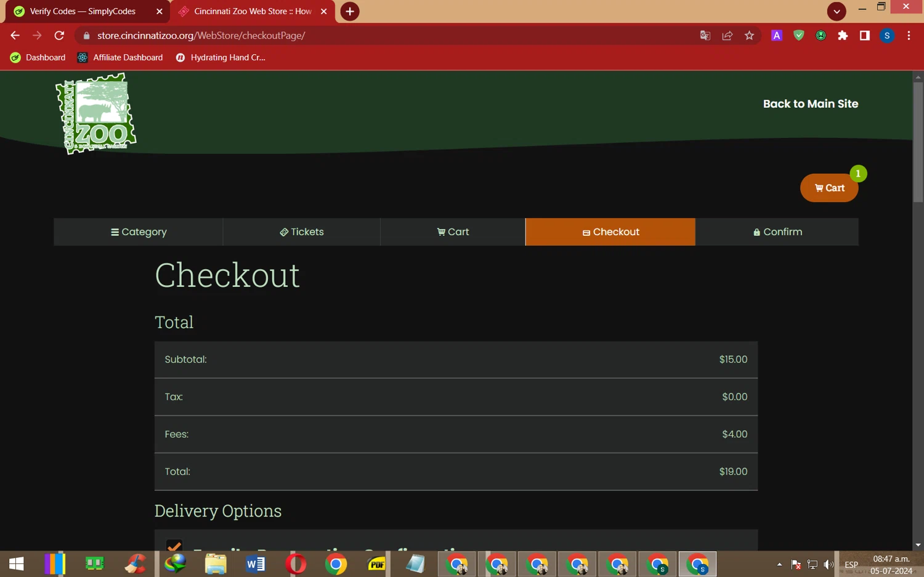
Task: View site information via the lock icon
Action: coord(86,36)
